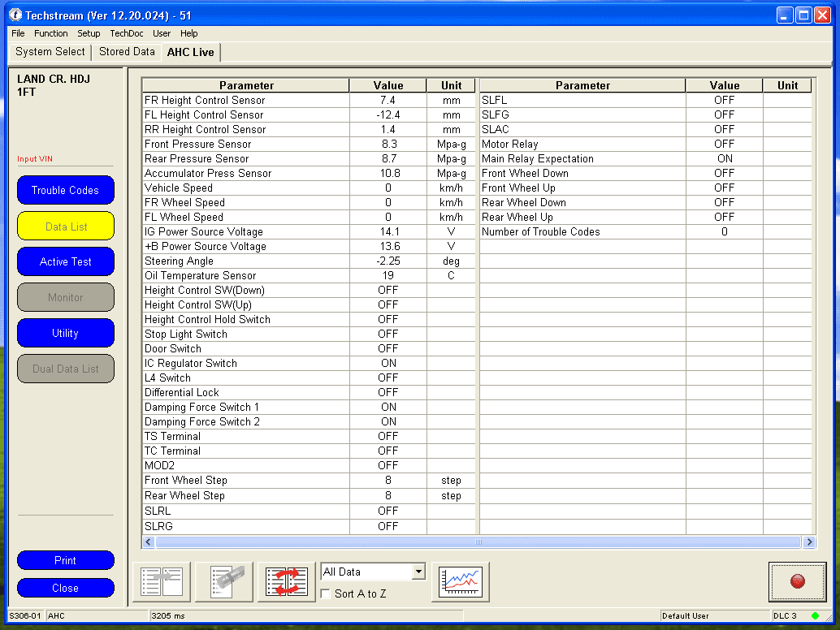The width and height of the screenshot is (840, 630).
Task: Open the TechDoc menu
Action: point(126,33)
